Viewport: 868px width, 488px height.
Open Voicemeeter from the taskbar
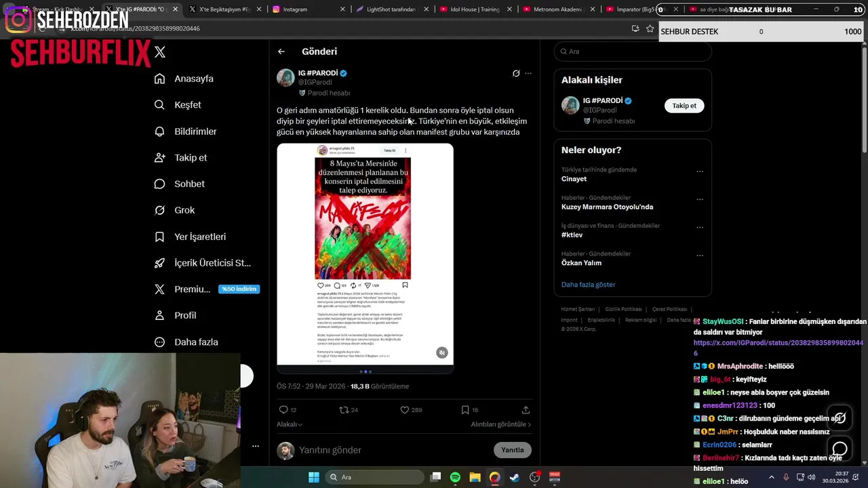[554, 477]
